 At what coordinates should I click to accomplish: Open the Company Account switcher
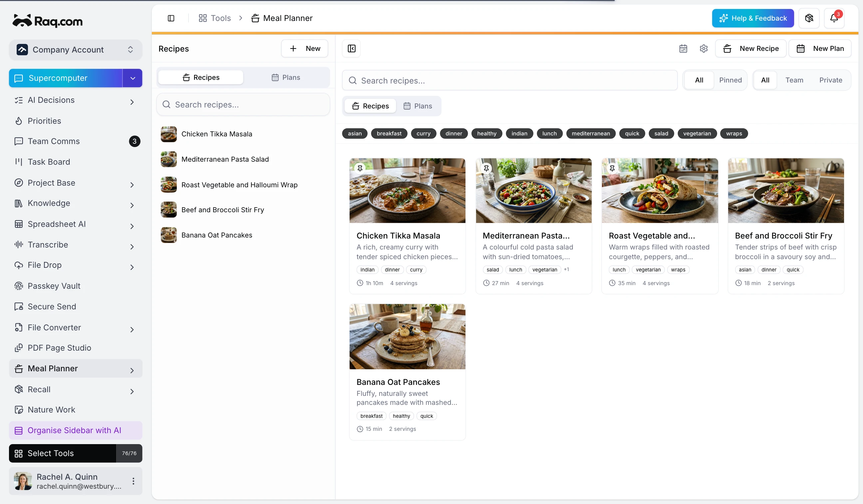coord(75,50)
